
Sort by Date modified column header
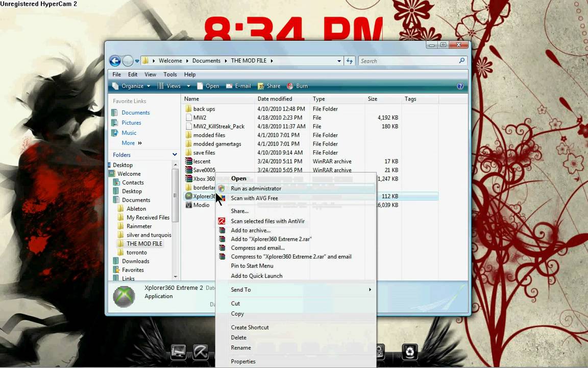[282, 99]
